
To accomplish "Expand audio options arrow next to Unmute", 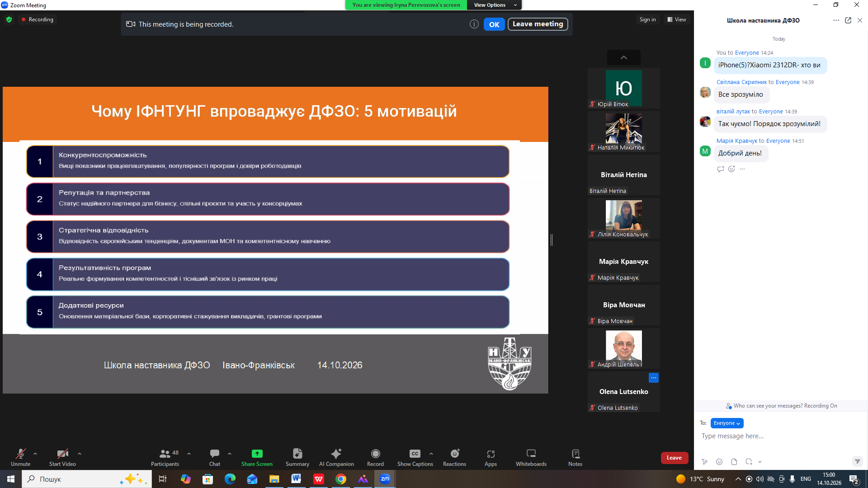I will pos(35,454).
